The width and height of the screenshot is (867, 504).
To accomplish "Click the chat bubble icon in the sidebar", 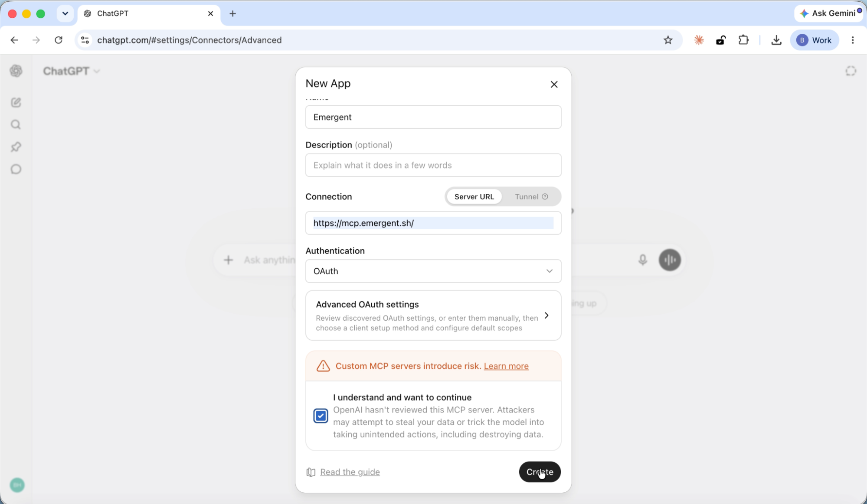I will click(x=16, y=169).
